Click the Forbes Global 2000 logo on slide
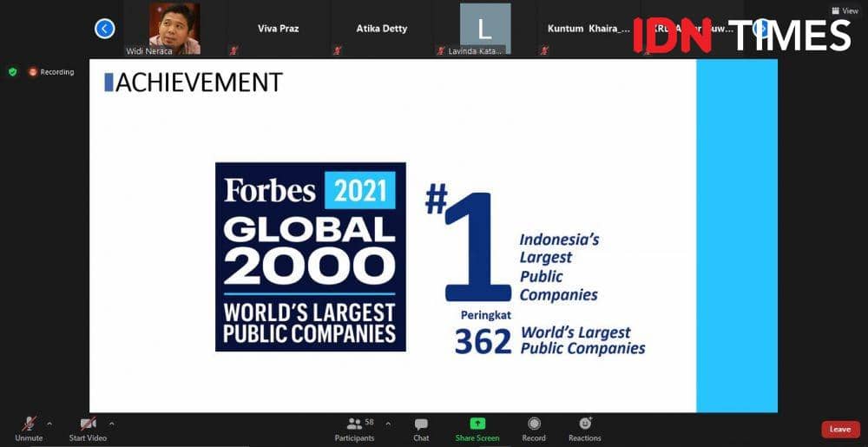The image size is (868, 447). point(310,257)
